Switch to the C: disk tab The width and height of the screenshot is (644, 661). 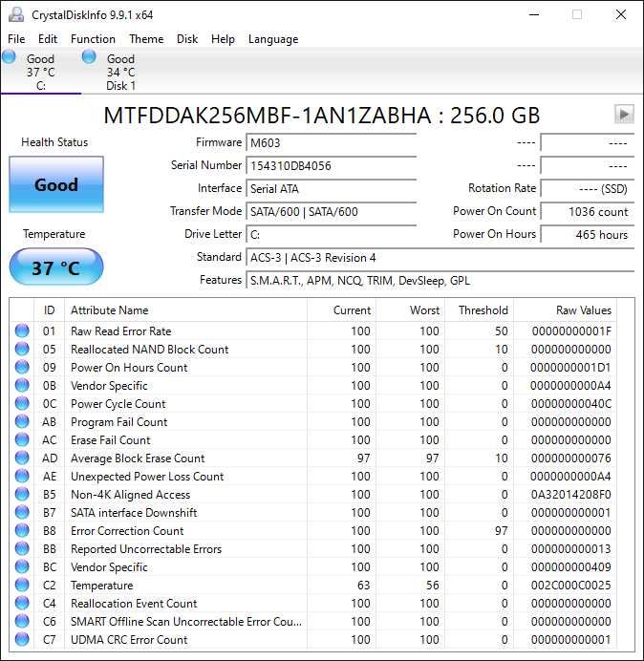click(x=41, y=72)
